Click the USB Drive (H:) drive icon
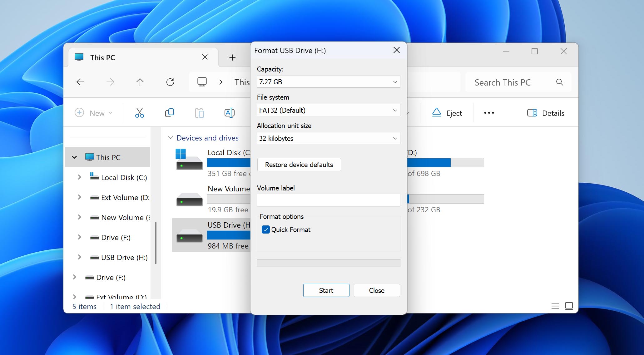This screenshot has width=644, height=355. [189, 236]
